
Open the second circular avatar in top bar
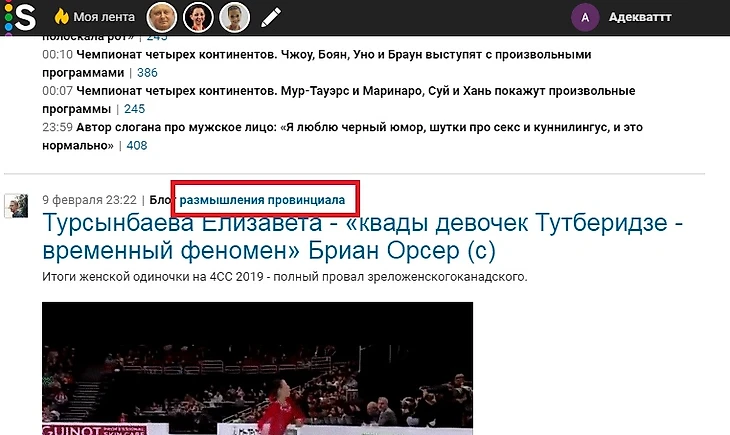(198, 17)
